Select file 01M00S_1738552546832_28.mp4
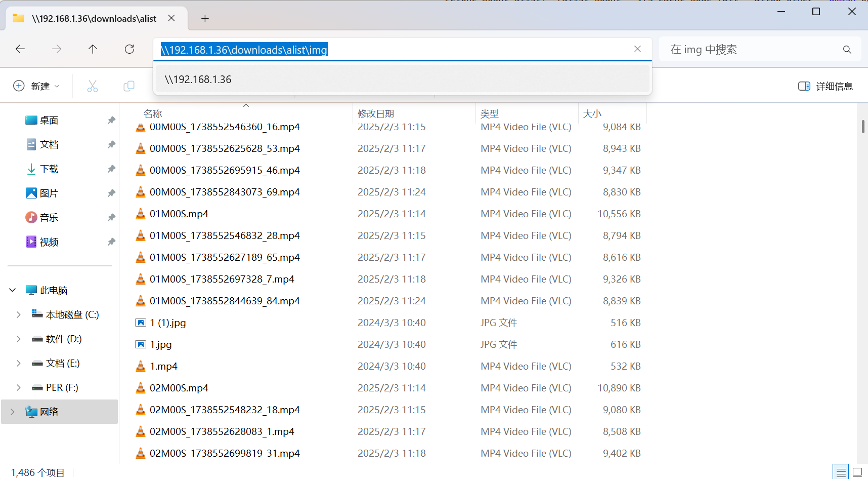Screen dimensions: 868x479 (x=225, y=235)
